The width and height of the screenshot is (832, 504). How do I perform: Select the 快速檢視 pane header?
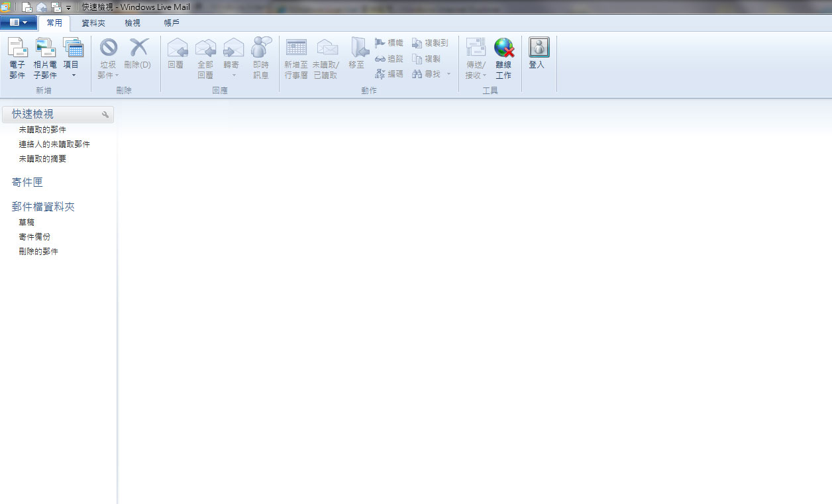point(58,115)
